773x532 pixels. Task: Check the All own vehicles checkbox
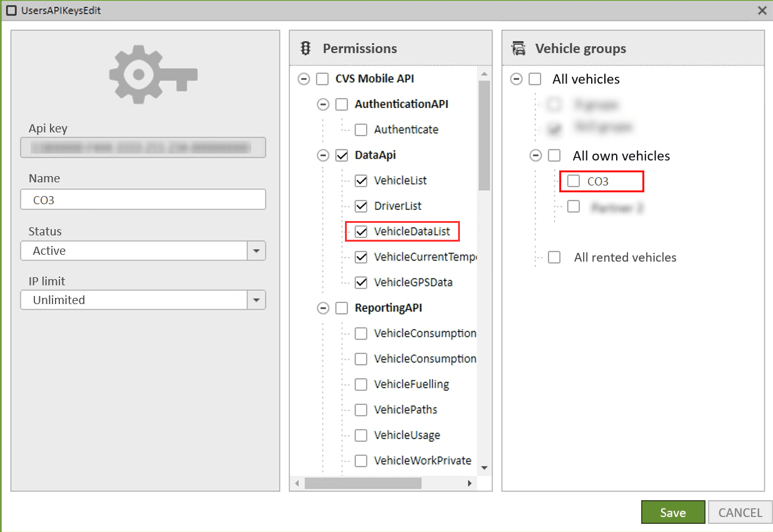pos(554,155)
